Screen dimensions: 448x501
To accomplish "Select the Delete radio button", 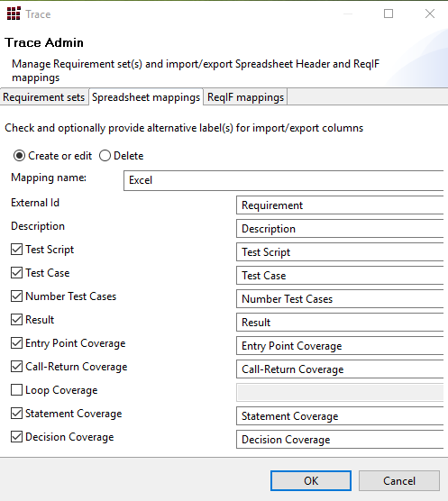I will click(x=105, y=156).
